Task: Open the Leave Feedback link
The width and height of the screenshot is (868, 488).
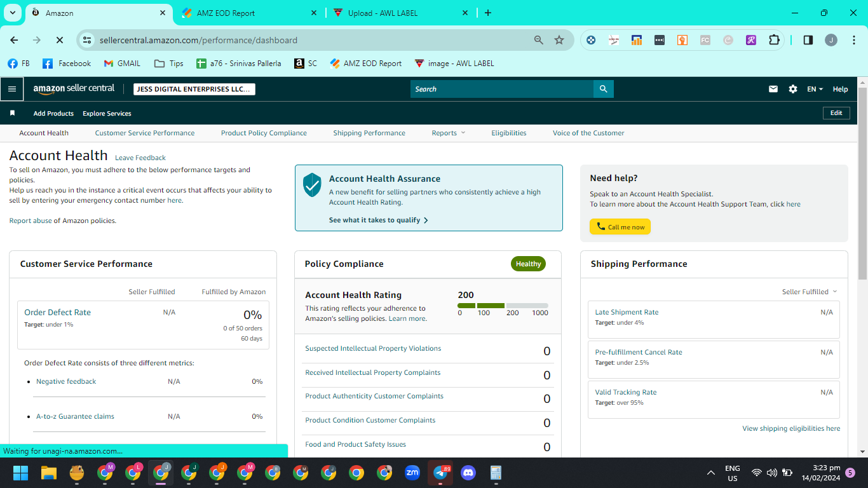Action: click(x=140, y=158)
